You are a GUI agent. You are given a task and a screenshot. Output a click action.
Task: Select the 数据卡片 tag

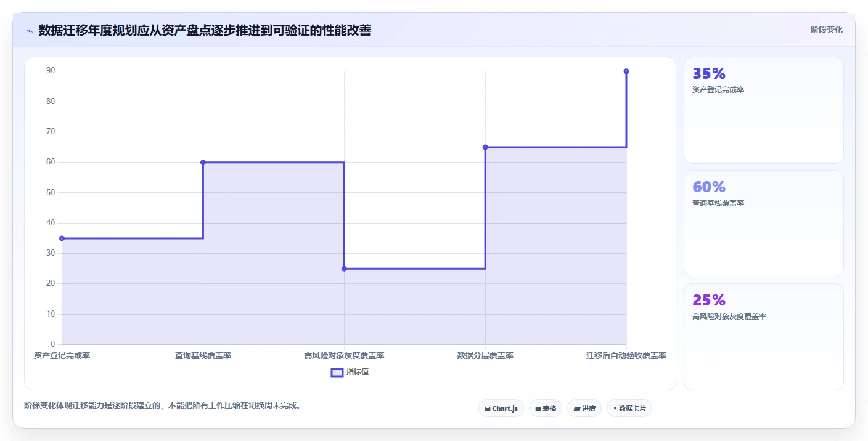pos(629,408)
